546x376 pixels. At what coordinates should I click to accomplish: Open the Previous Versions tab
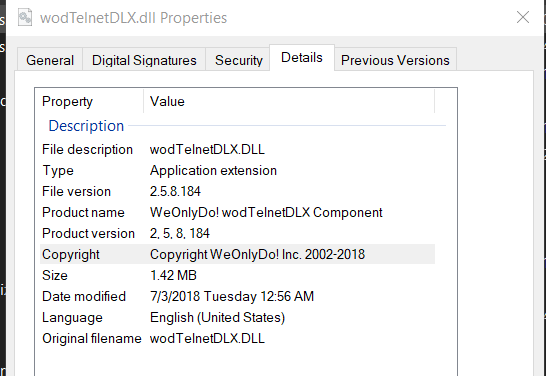click(395, 60)
